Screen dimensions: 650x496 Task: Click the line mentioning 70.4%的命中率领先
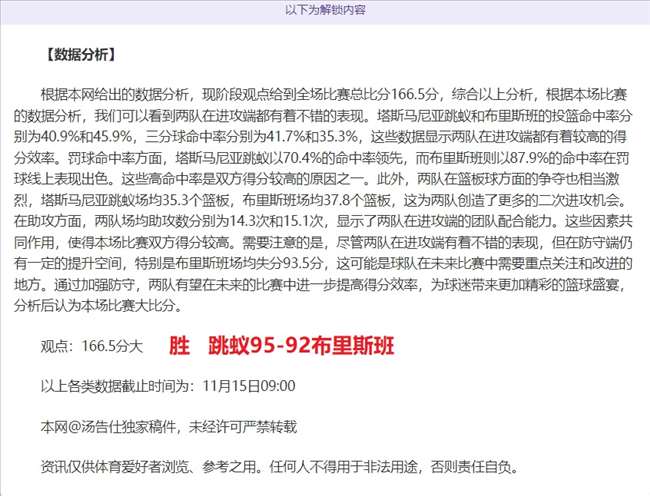pyautogui.click(x=321, y=158)
